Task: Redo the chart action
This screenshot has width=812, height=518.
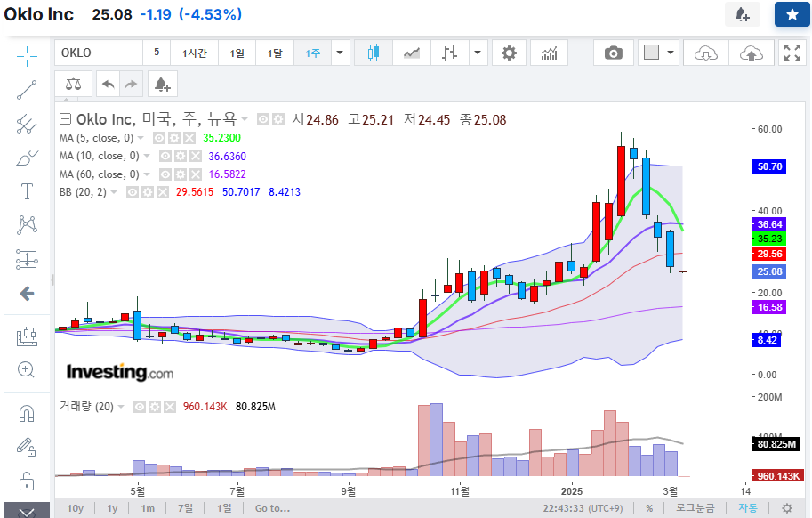Action: click(x=131, y=84)
